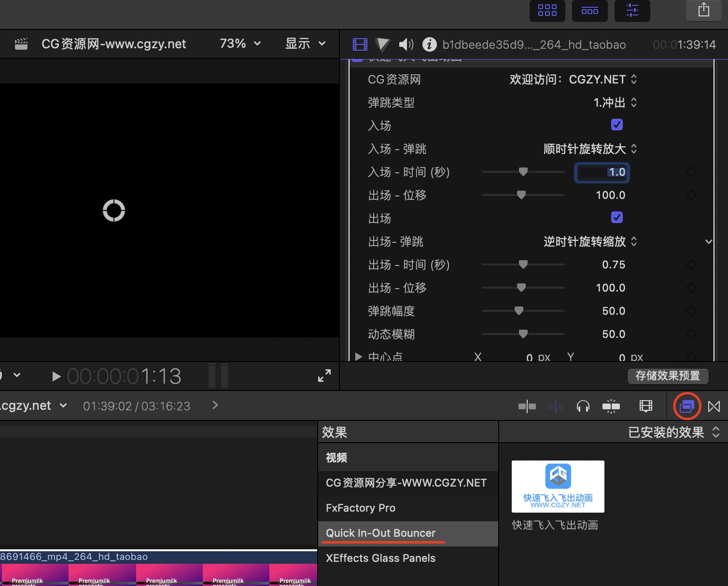Add keyframe for 入场 - 时间 (秒)
The height and width of the screenshot is (586, 728).
691,172
